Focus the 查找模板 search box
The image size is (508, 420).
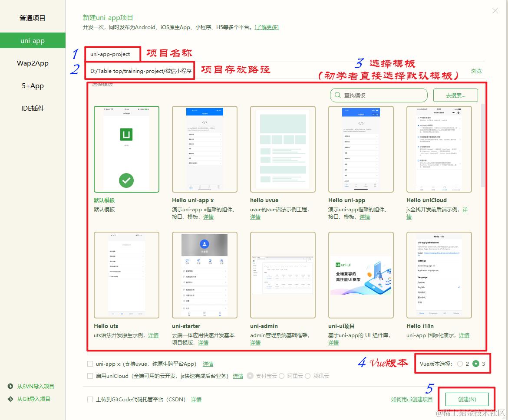[x=379, y=95]
